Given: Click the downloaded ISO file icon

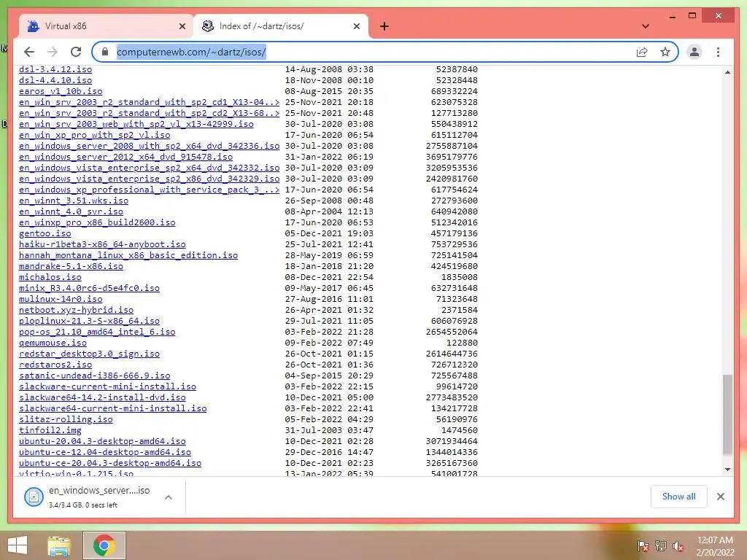Looking at the screenshot, I should (34, 497).
